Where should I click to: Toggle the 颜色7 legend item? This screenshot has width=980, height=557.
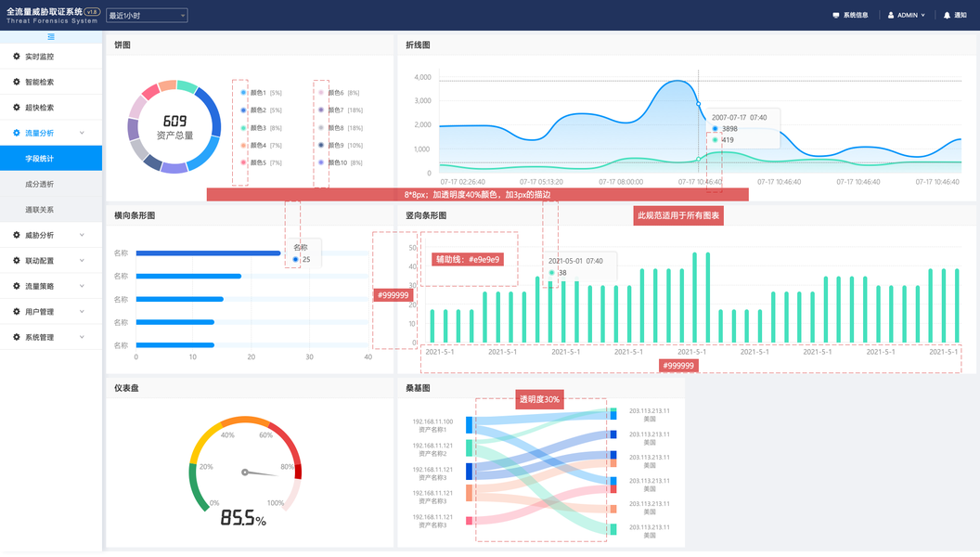[342, 110]
